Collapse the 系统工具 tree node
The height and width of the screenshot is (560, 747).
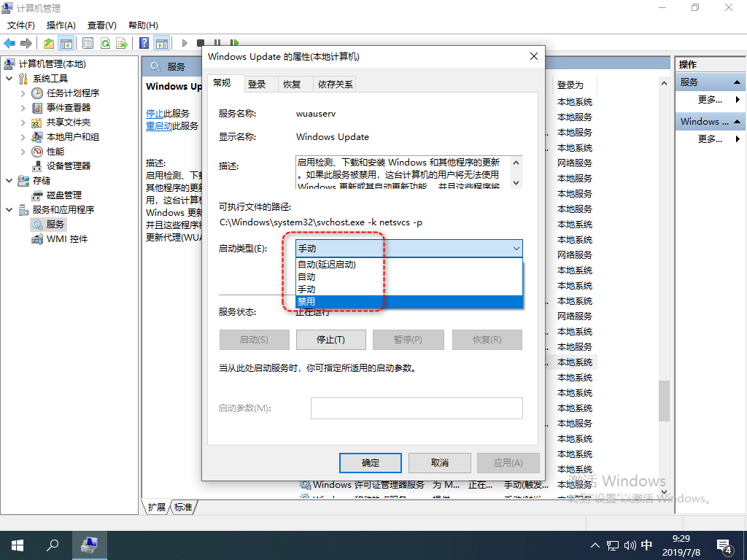click(9, 79)
